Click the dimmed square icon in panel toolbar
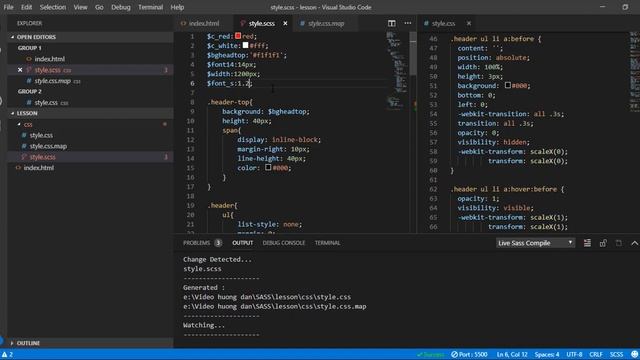This screenshot has height=360, width=640. click(x=619, y=243)
